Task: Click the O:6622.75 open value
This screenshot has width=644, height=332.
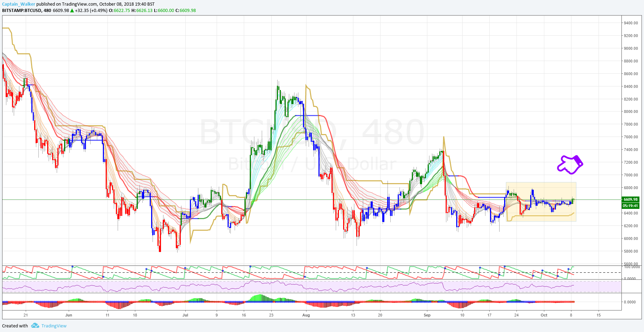Action: 119,11
